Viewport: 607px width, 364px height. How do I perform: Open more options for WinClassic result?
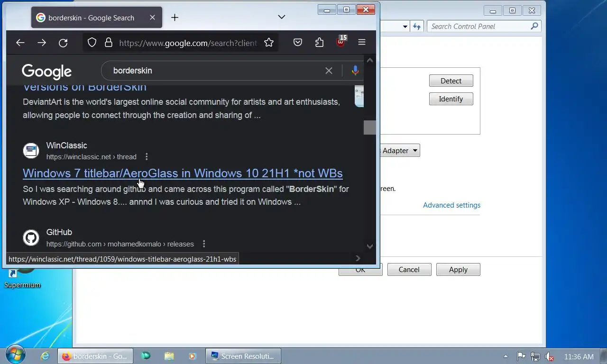click(147, 156)
